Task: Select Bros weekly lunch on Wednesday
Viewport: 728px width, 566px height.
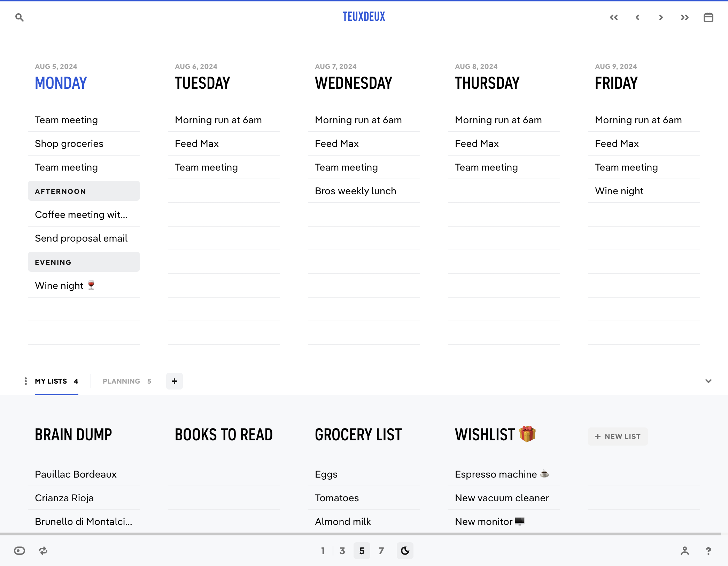Action: point(364,191)
